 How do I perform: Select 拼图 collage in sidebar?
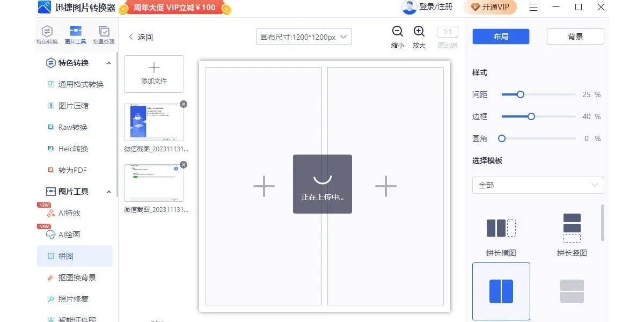[x=75, y=256]
